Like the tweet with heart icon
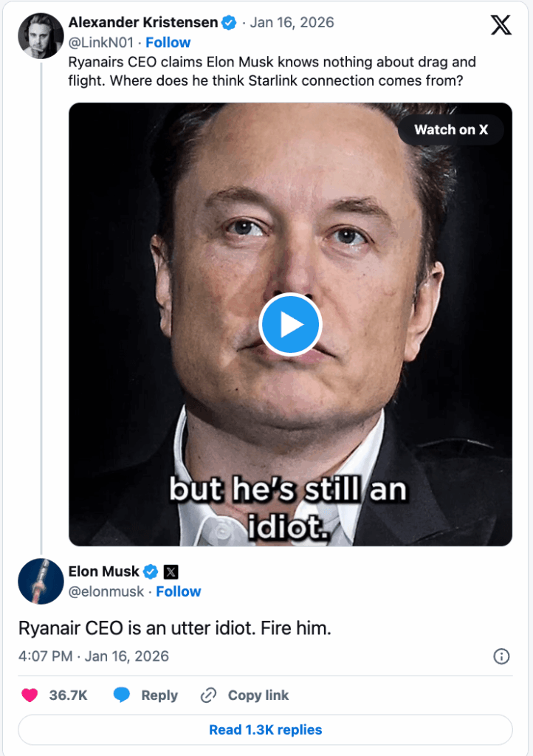The height and width of the screenshot is (756, 533). coord(30,695)
